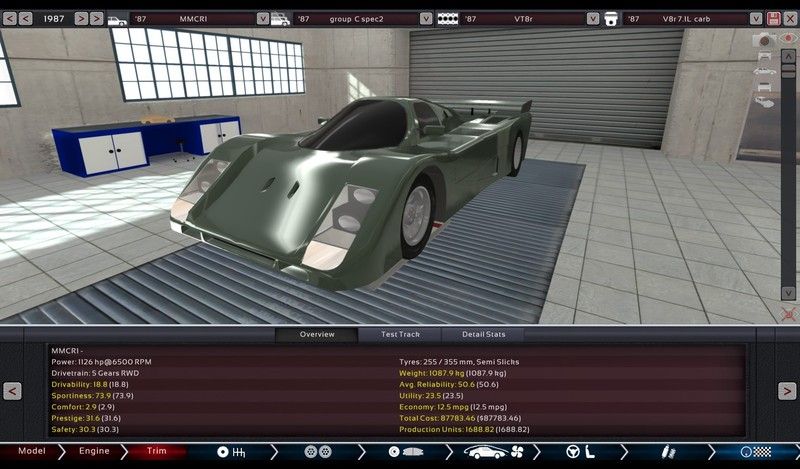The height and width of the screenshot is (469, 800).
Task: Go to the next stats page arrow
Action: point(787,391)
